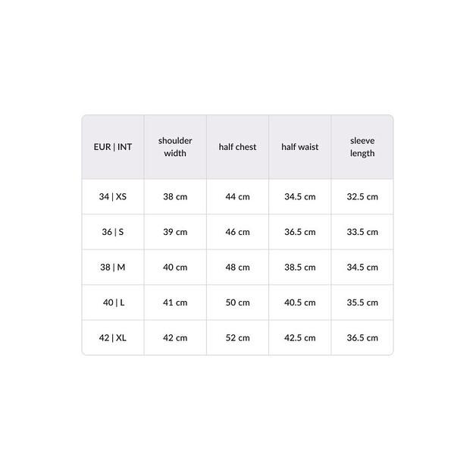
Task: Select the 42 | XL size label
Action: 113,337
